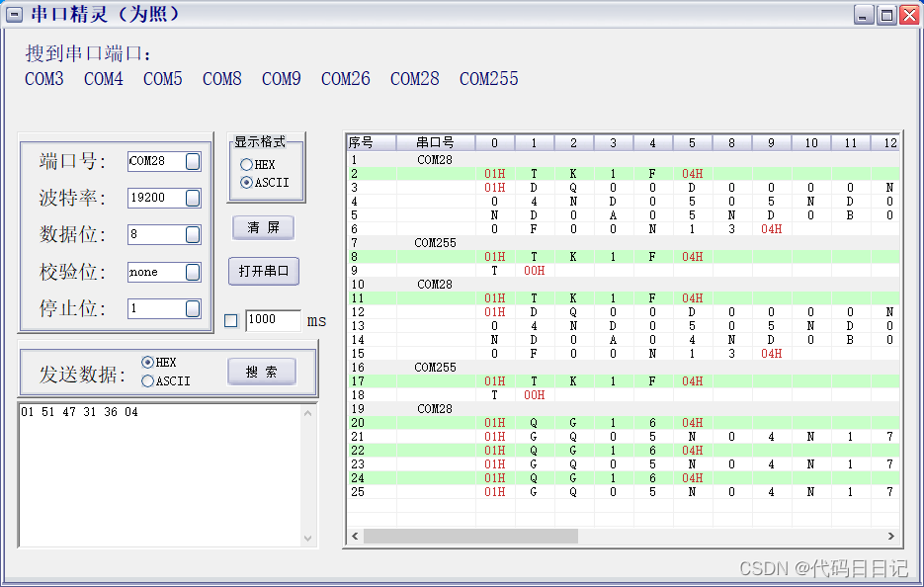Open the baud rate 19200 dropdown
This screenshot has width=924, height=587.
(x=193, y=198)
